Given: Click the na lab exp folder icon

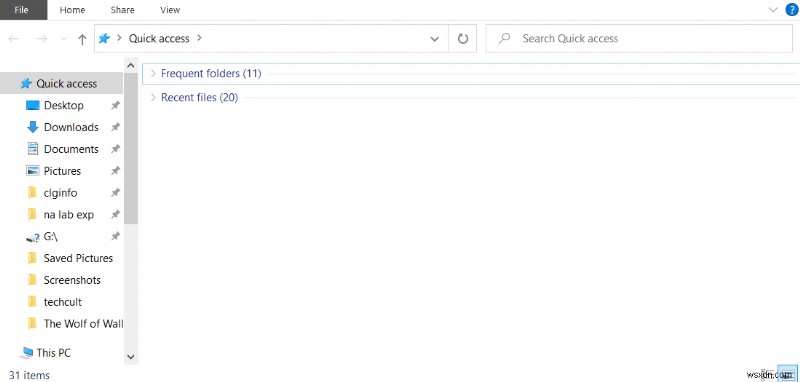Looking at the screenshot, I should (x=32, y=215).
